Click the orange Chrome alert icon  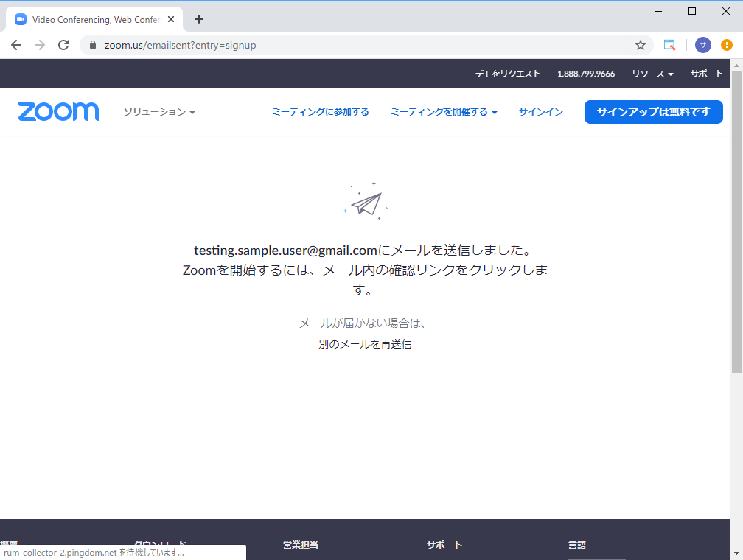point(726,45)
